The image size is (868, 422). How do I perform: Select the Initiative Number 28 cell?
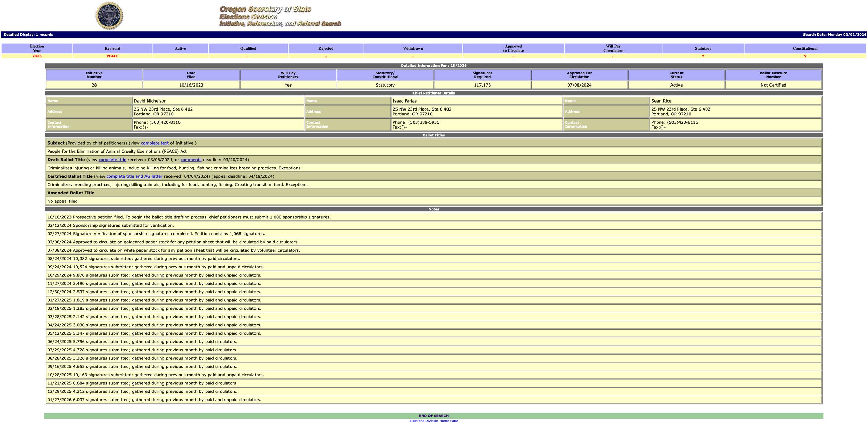(94, 84)
